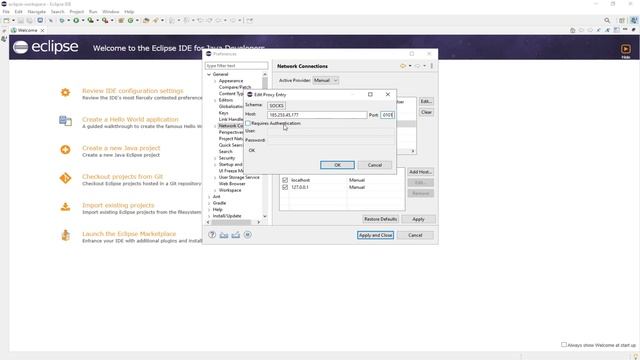Click the Restore Defaults button
The image size is (640, 360).
380,219
